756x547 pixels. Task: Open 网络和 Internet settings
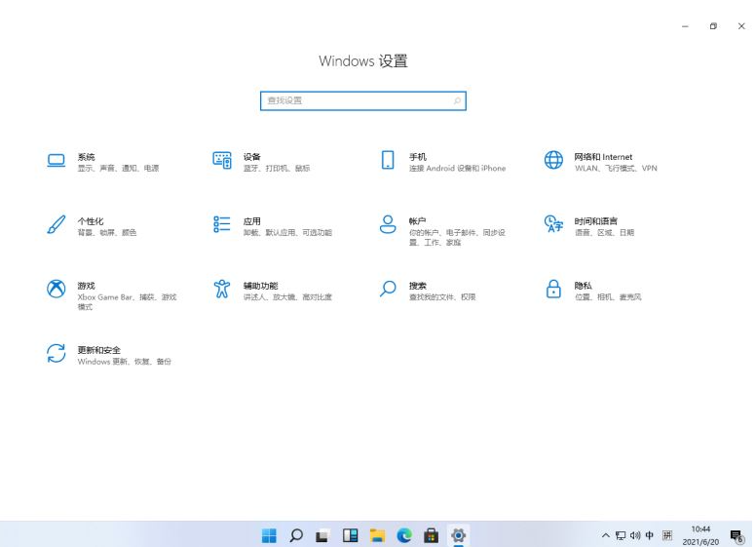coord(602,157)
